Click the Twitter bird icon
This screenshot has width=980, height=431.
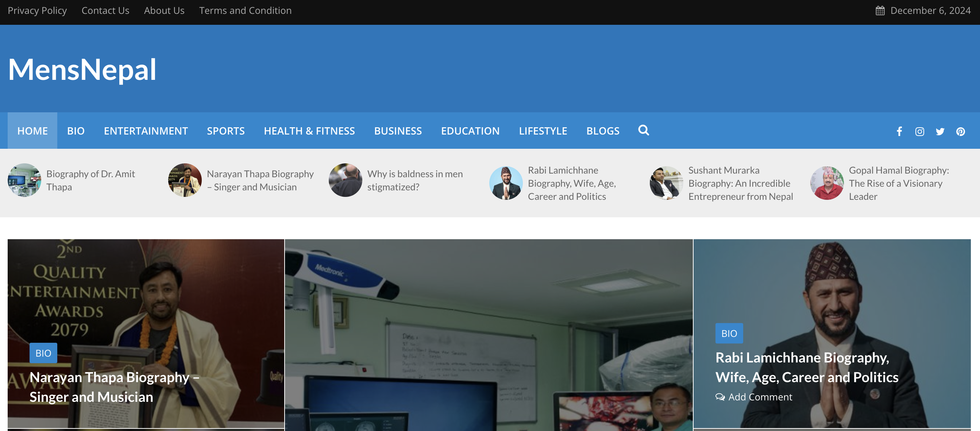click(940, 132)
